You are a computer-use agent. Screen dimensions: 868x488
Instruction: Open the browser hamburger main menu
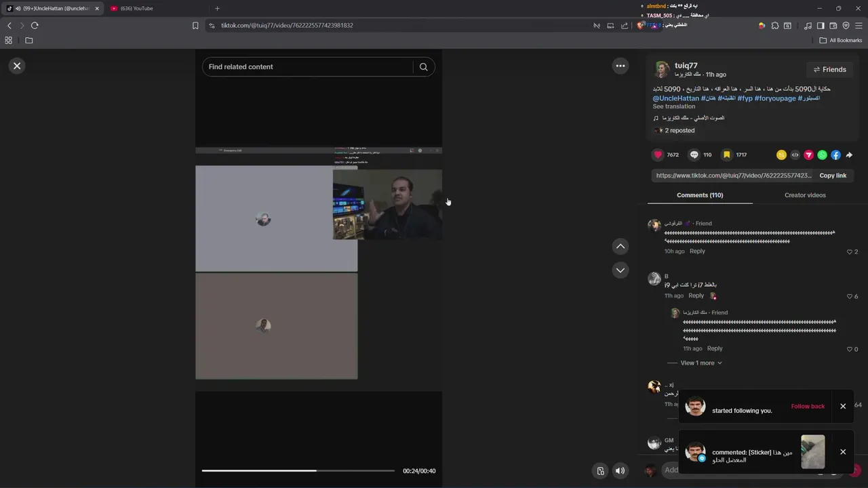tap(859, 25)
